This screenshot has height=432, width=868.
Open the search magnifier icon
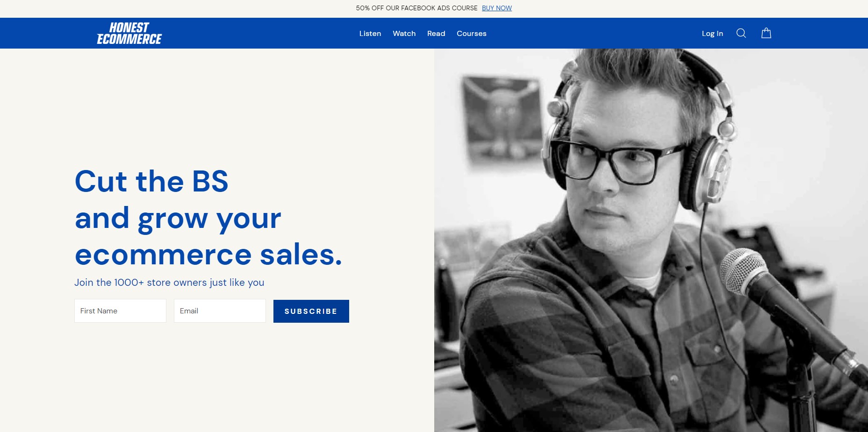click(741, 33)
